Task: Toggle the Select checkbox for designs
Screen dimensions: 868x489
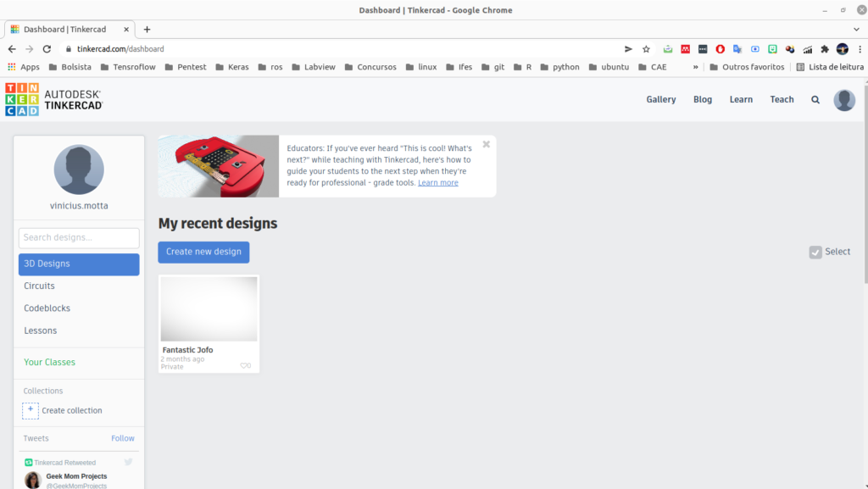Action: pyautogui.click(x=815, y=253)
